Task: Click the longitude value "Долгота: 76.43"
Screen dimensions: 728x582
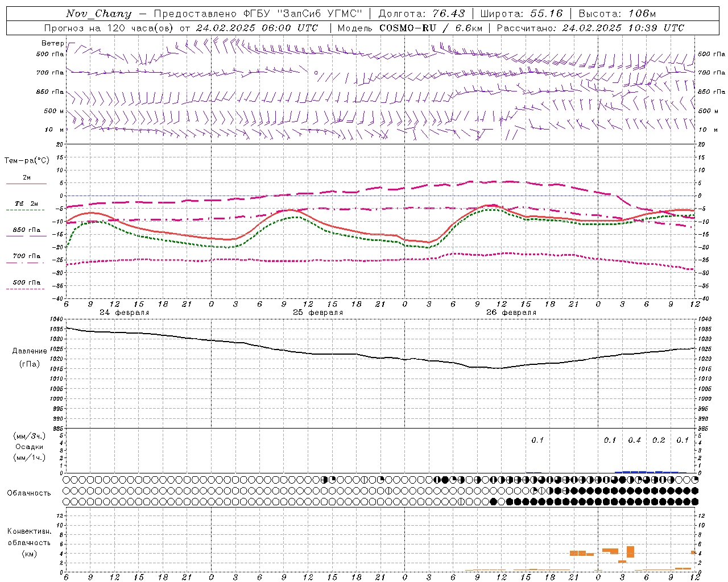Action: 421,14
